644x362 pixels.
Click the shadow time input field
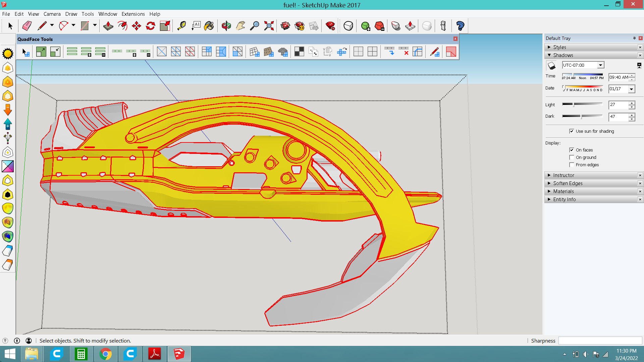(619, 77)
